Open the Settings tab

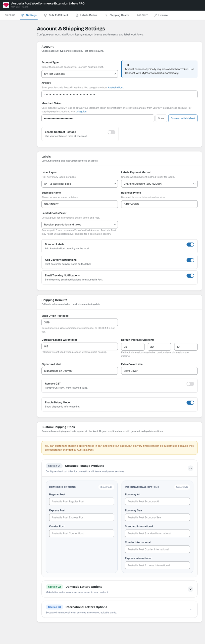click(29, 15)
